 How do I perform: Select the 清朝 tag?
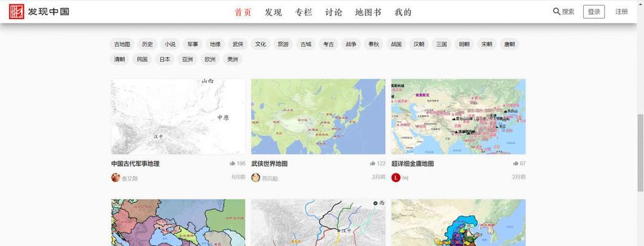[120, 59]
